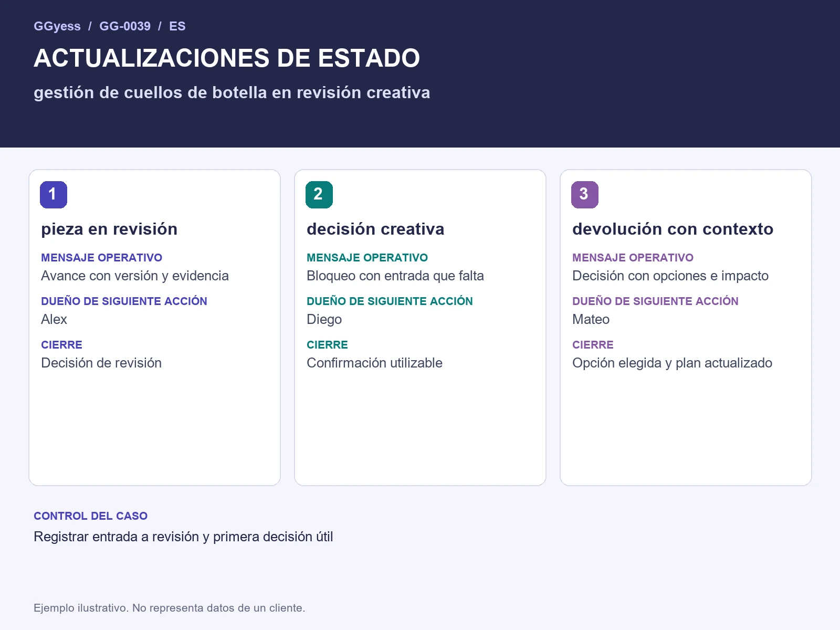Click CIERRE label above Confirmación utilizable
Viewport: 840px width, 630px height.
[327, 345]
